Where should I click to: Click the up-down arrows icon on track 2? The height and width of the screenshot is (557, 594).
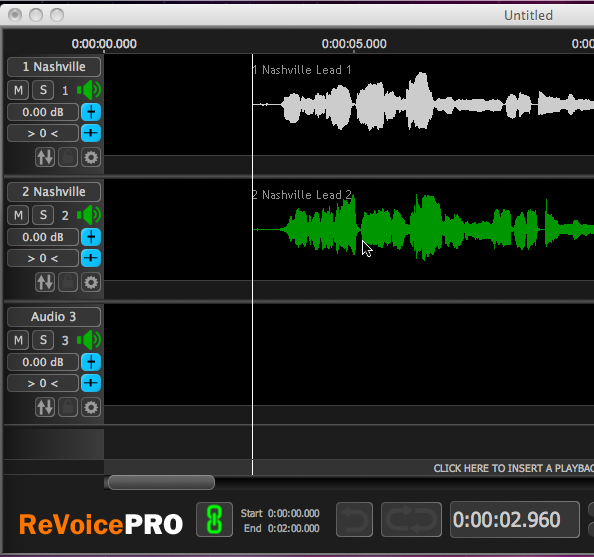pyautogui.click(x=45, y=282)
